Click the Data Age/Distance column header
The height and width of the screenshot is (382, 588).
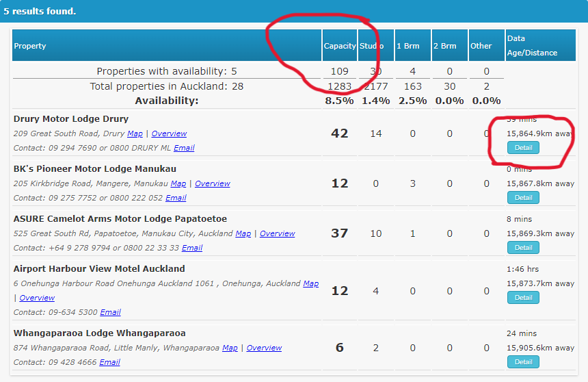point(540,45)
